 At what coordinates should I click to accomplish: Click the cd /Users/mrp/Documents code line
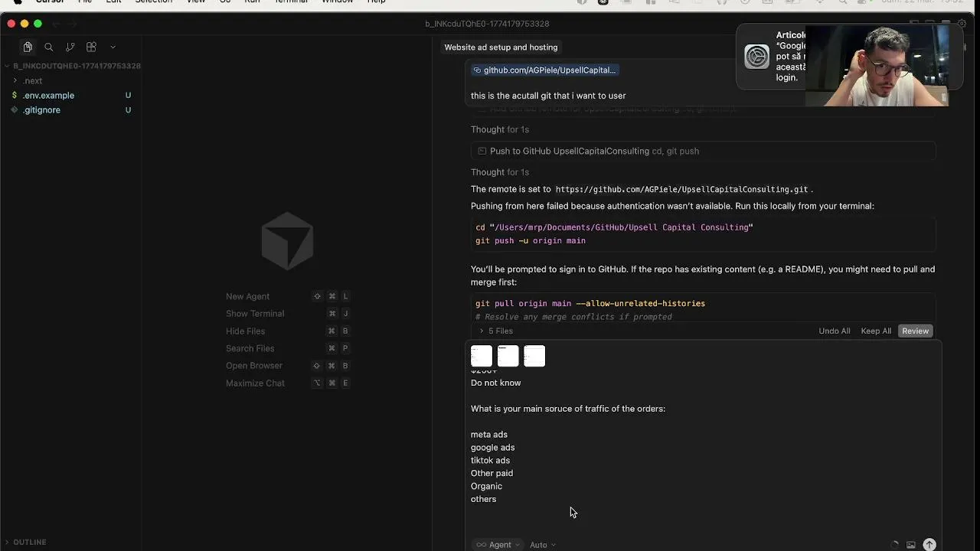(614, 227)
